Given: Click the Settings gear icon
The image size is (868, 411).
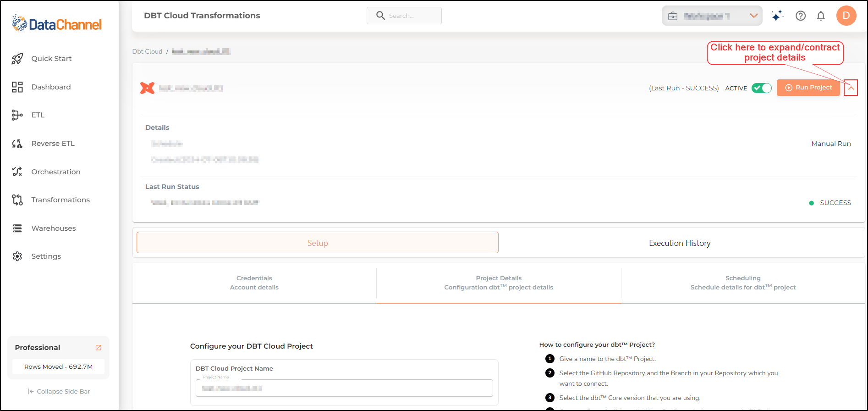Looking at the screenshot, I should (x=17, y=256).
